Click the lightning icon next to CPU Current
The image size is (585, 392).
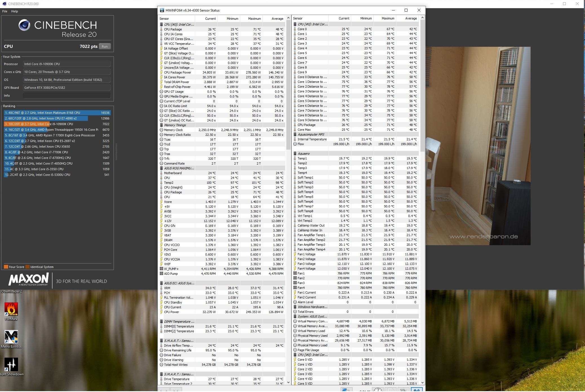[161, 307]
